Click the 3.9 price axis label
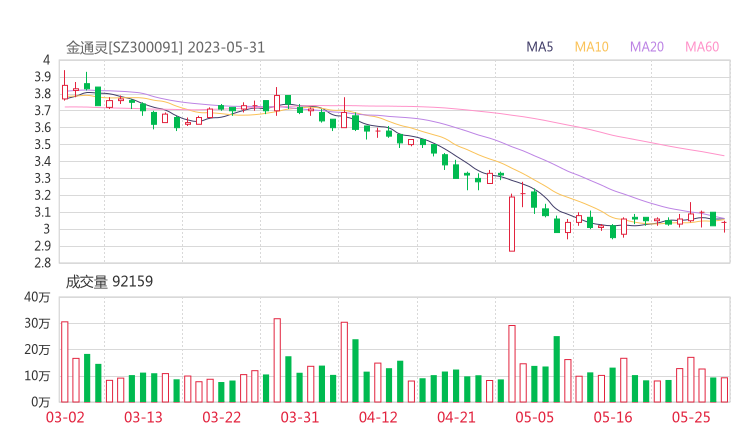This screenshot has height=440, width=740. pyautogui.click(x=42, y=76)
